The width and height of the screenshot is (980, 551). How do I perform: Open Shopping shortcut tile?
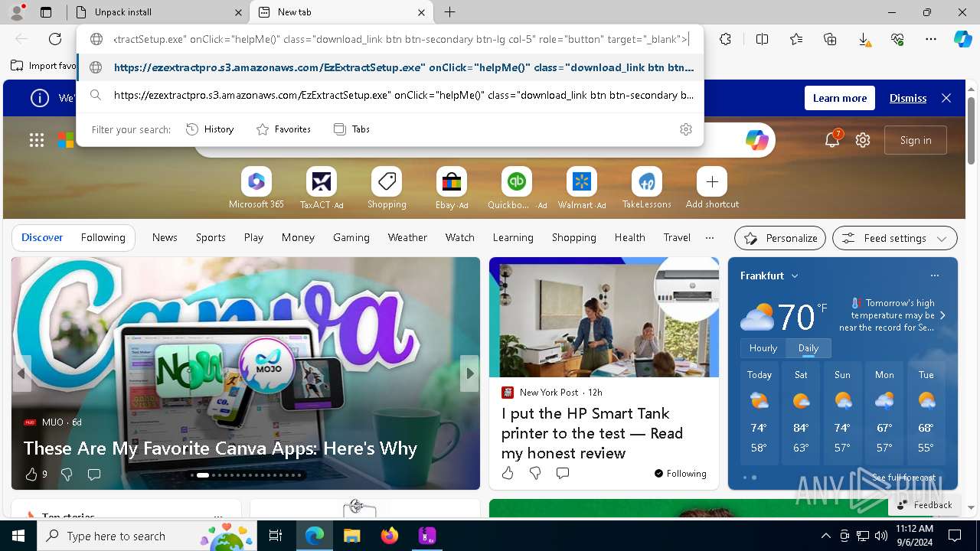click(387, 188)
